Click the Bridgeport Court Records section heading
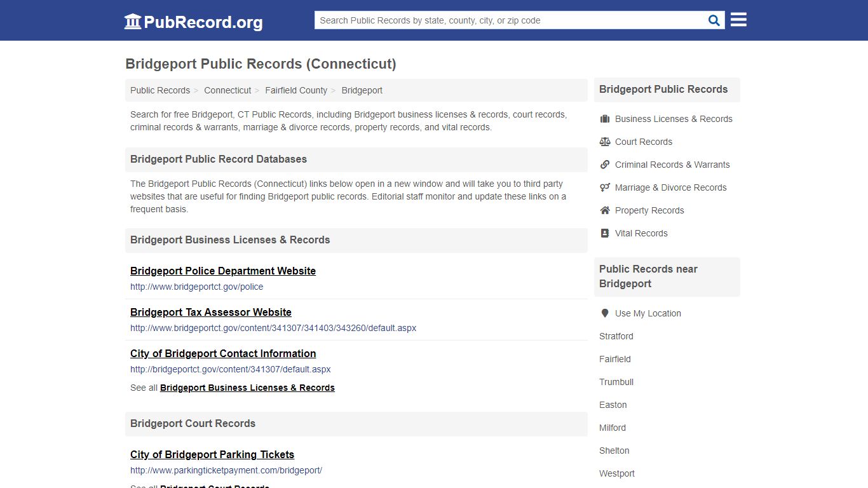Viewport: 868px width, 488px height. click(193, 423)
